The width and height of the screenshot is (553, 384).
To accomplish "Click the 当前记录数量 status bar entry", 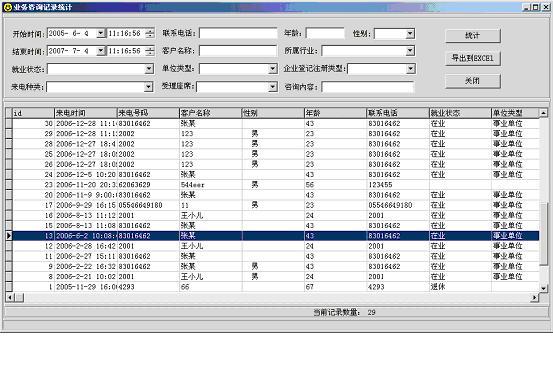I will pos(345,312).
